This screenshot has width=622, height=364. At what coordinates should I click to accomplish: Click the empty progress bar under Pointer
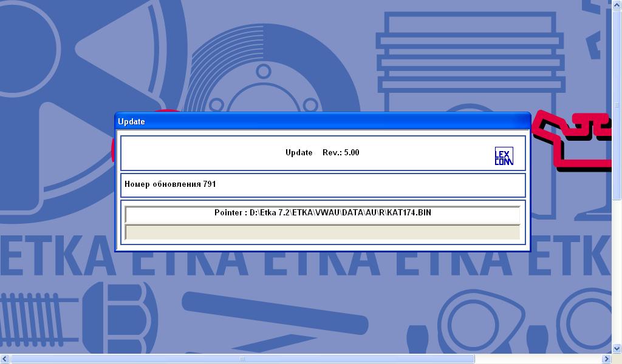pos(323,232)
